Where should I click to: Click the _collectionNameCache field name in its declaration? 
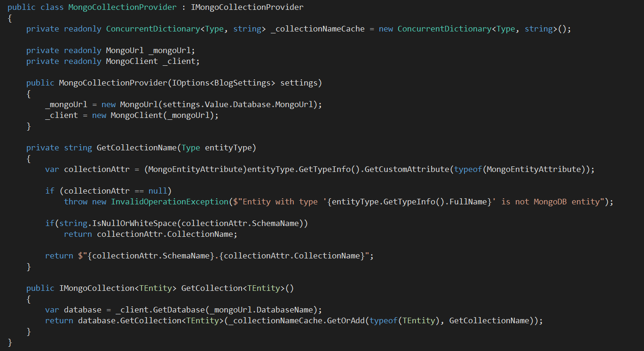click(318, 29)
